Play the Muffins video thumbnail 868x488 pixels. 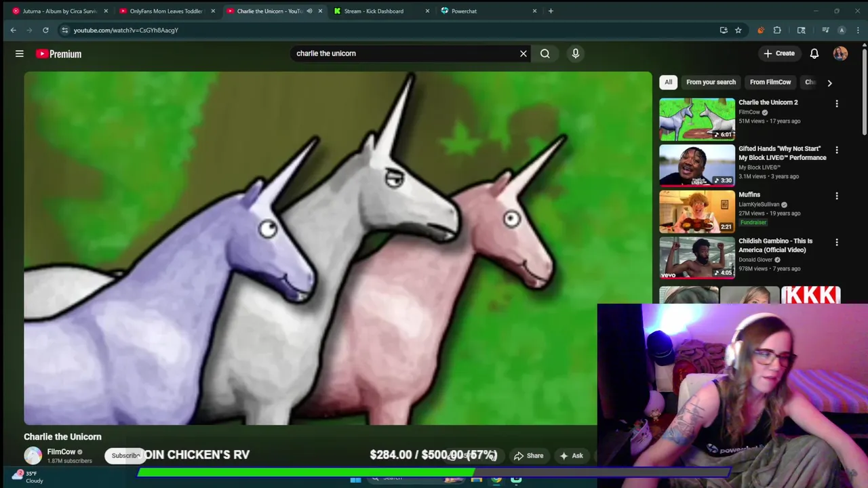pos(697,211)
